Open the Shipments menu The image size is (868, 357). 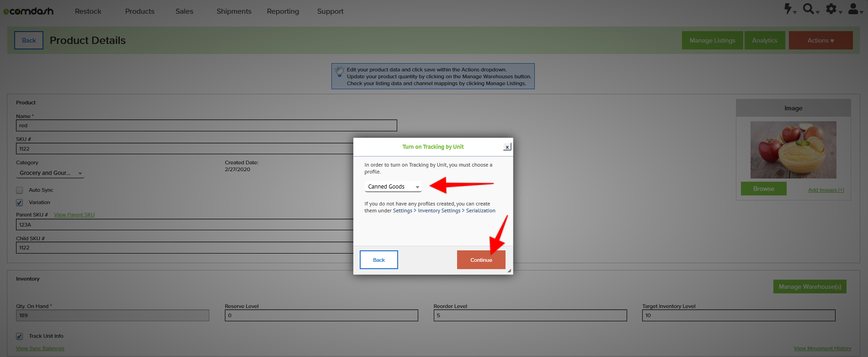(234, 11)
